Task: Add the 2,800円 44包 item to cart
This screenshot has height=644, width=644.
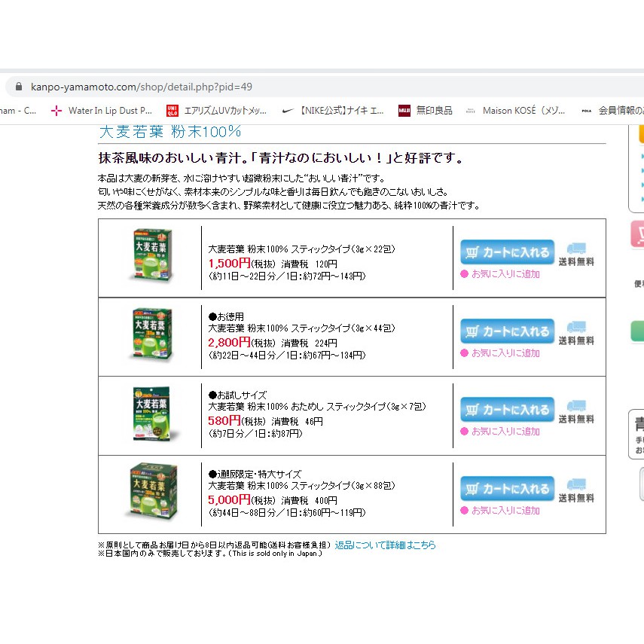Action: [x=507, y=331]
